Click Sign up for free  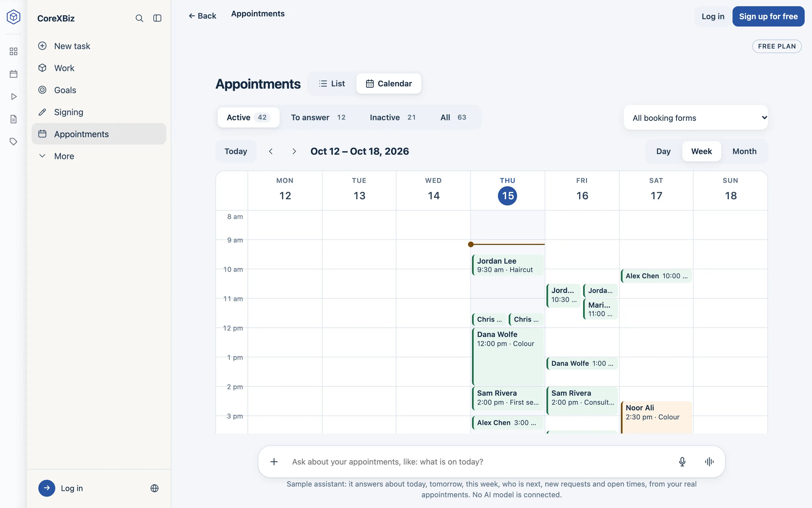768,16
